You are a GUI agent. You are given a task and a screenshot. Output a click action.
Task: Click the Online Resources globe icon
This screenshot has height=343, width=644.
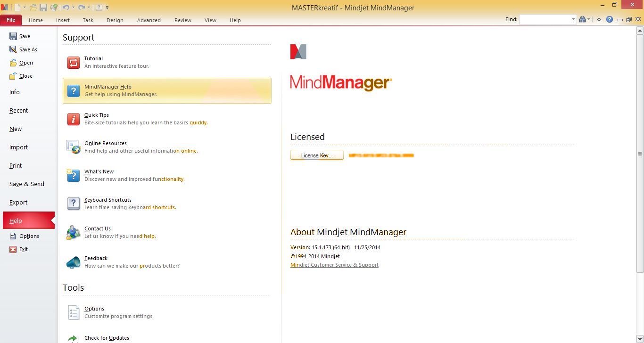pyautogui.click(x=74, y=147)
